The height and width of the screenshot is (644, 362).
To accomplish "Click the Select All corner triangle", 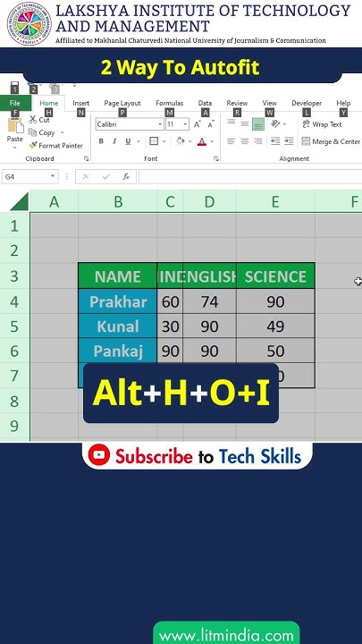I will (x=19, y=201).
